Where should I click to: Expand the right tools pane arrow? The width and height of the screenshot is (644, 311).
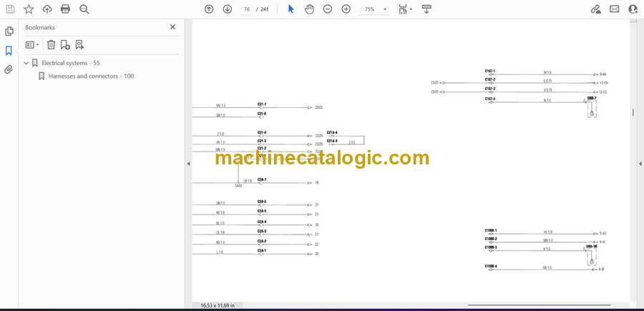point(640,164)
